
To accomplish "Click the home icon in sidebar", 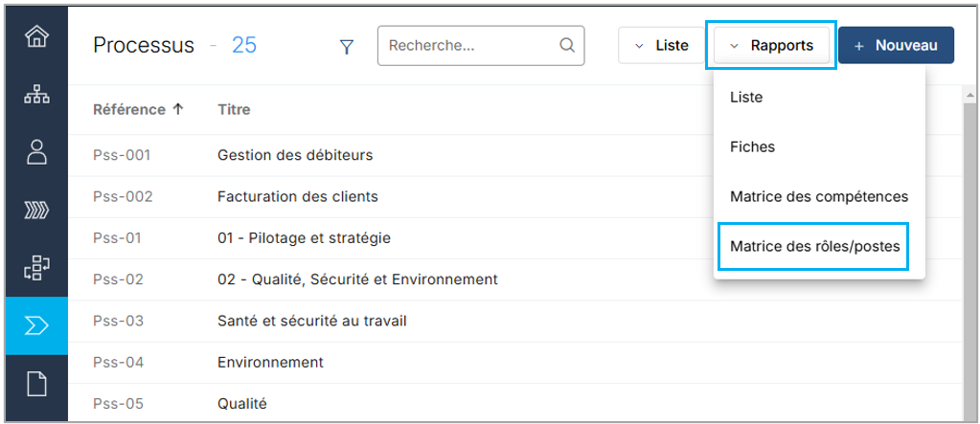I will tap(36, 38).
